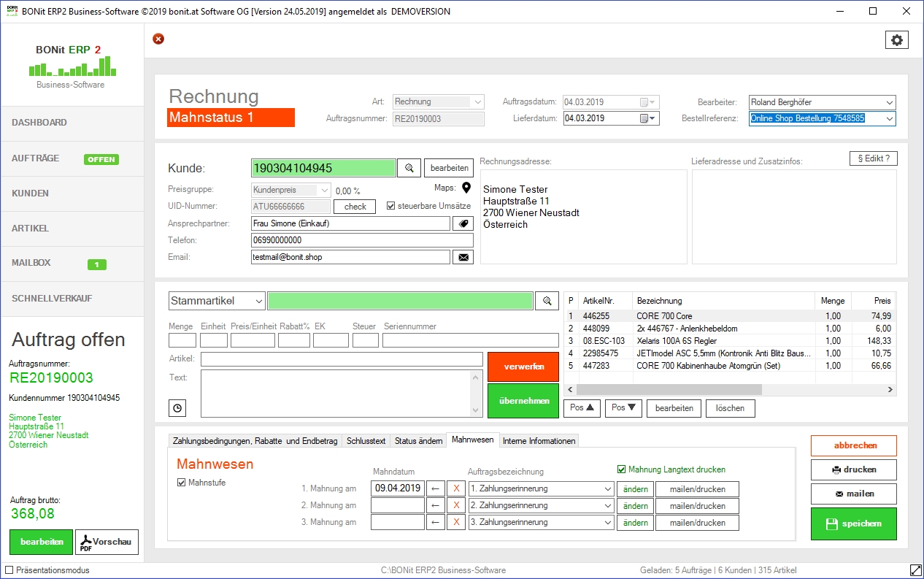Open the 1. Zahlungserinnerung dropdown
Image resolution: width=924 pixels, height=579 pixels.
pyautogui.click(x=607, y=488)
